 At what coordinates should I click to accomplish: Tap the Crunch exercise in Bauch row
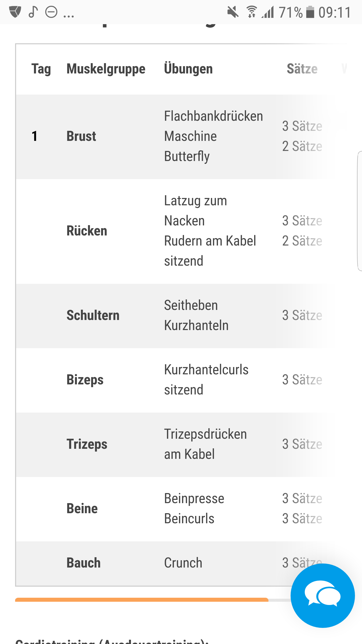point(183,563)
